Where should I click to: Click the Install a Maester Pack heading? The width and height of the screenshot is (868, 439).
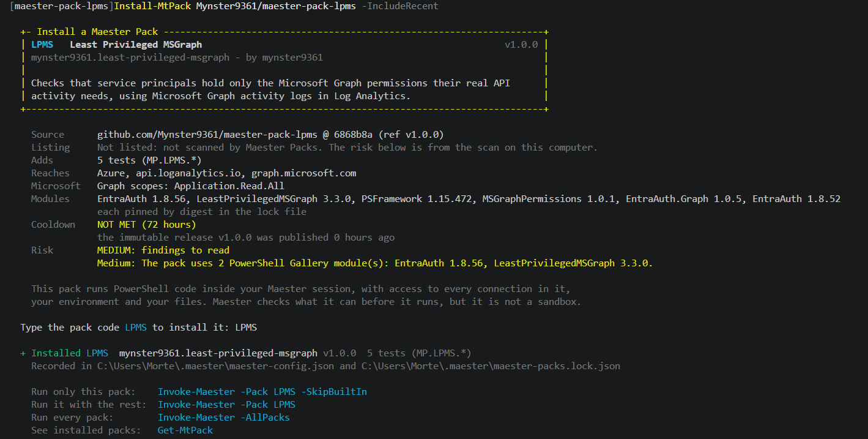point(97,32)
